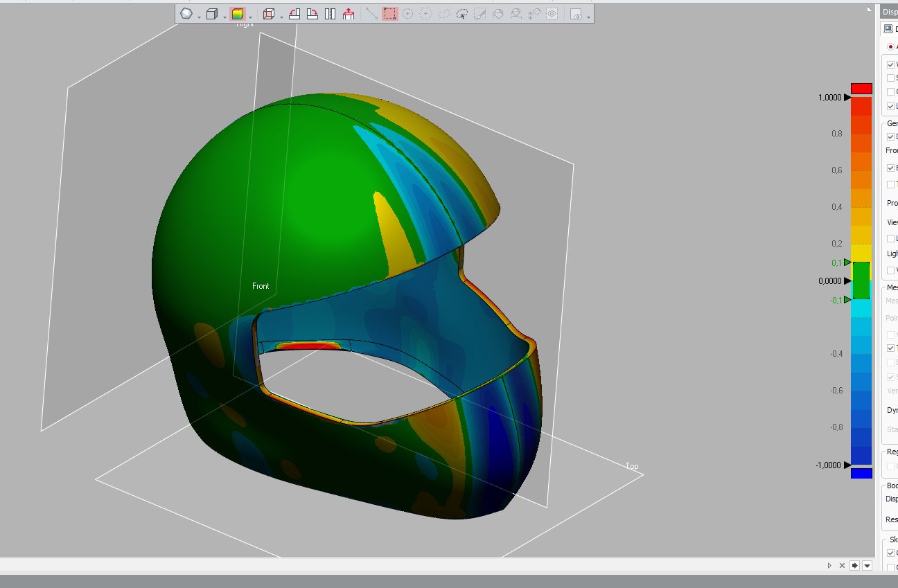Screen dimensions: 898x588
Task: Open dropdown arrow next to color map icon
Action: click(250, 17)
